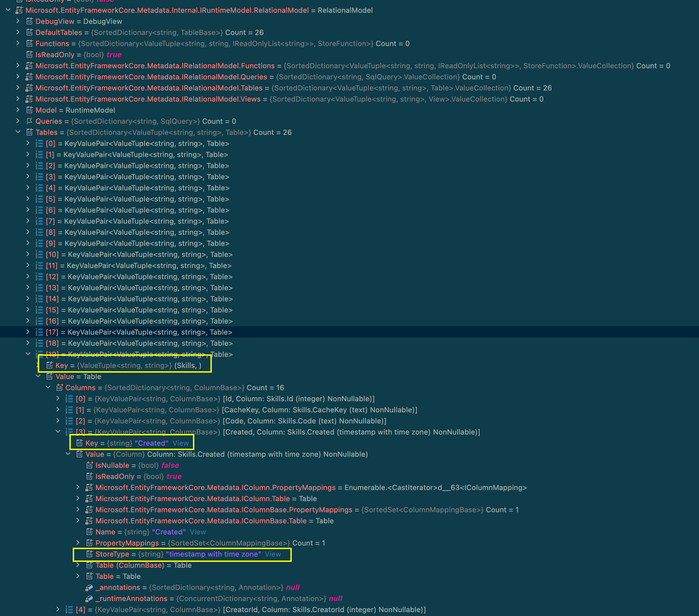Expand the PropertyMappings node
699x616 pixels.
[x=78, y=543]
